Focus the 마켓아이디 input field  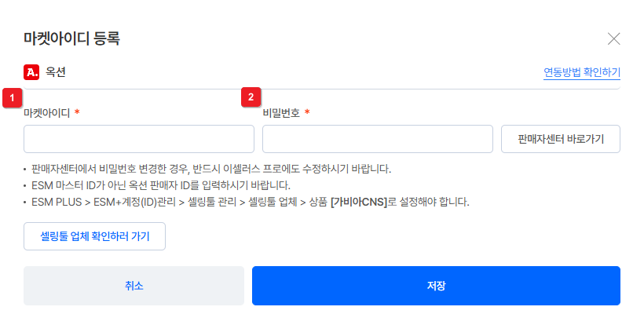tap(139, 139)
